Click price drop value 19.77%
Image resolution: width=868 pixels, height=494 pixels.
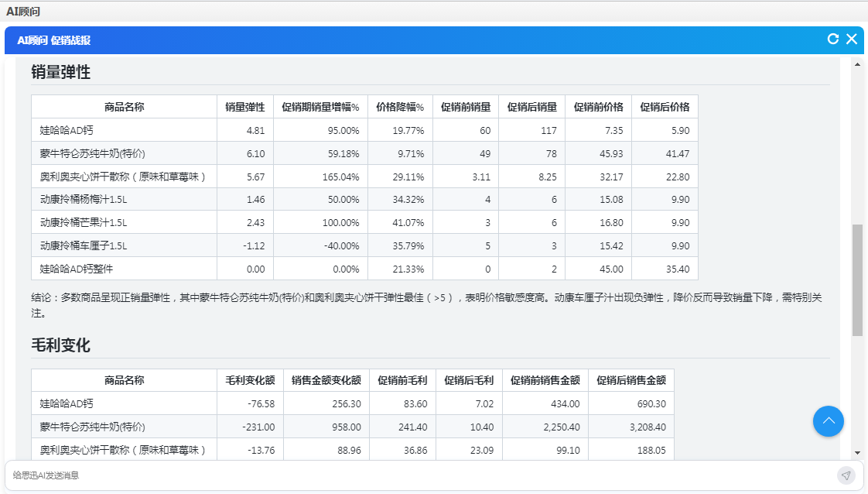pos(408,131)
